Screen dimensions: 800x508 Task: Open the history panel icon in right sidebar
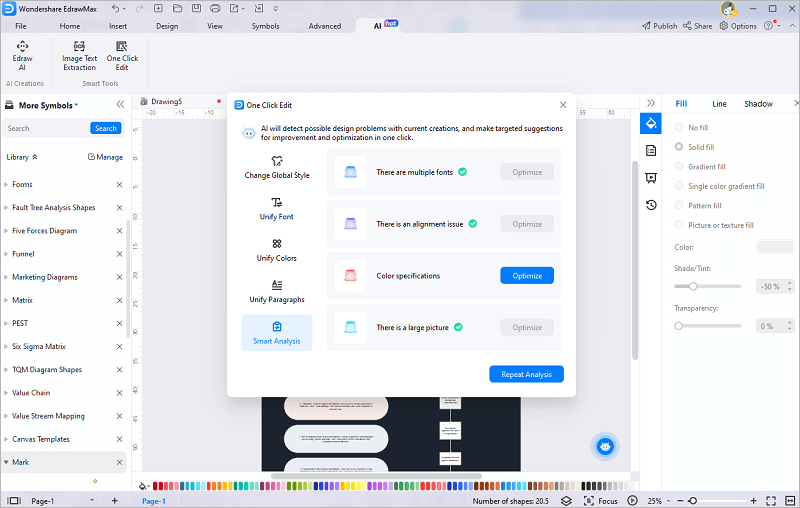tap(651, 205)
